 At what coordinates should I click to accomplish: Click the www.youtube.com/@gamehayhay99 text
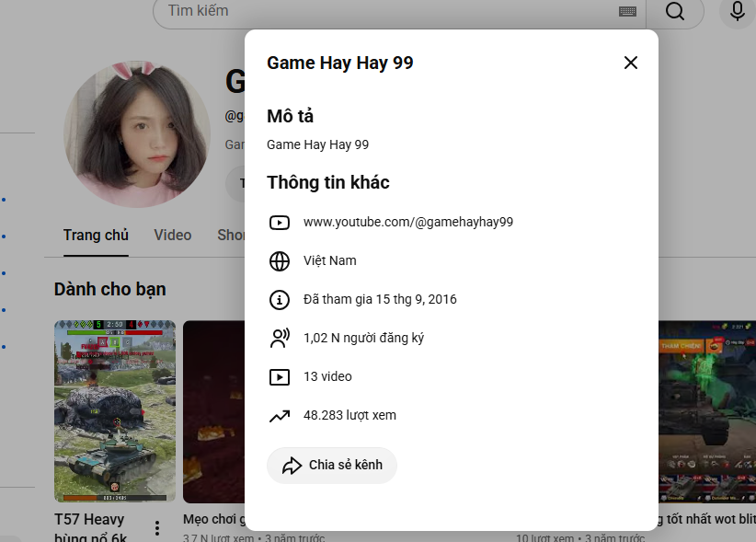[408, 223]
